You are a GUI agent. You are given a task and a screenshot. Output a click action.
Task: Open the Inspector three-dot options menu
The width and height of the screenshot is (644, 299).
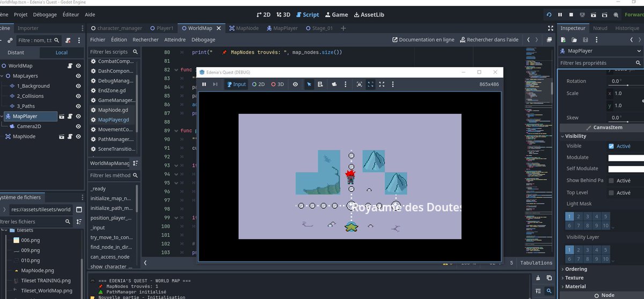(595, 40)
